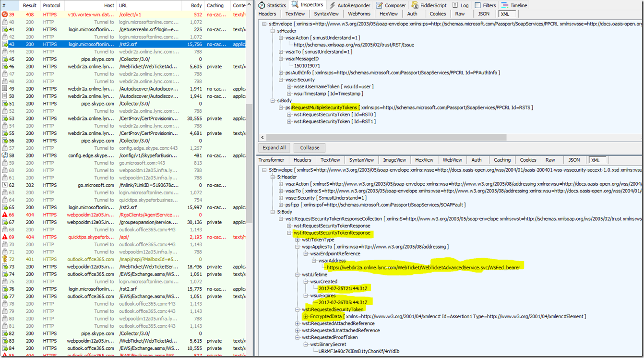This screenshot has width=644, height=358.
Task: Click the green arrow icon of session 65
Action: click(5, 207)
